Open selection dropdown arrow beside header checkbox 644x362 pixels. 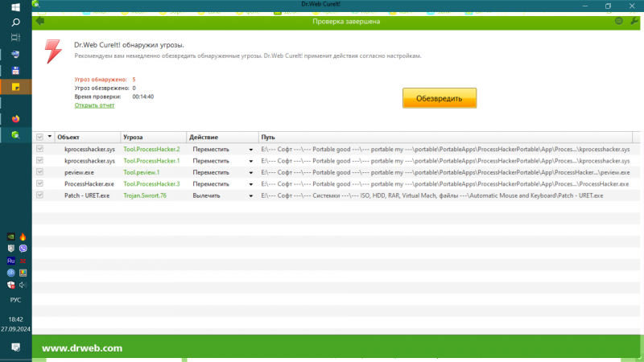click(50, 137)
